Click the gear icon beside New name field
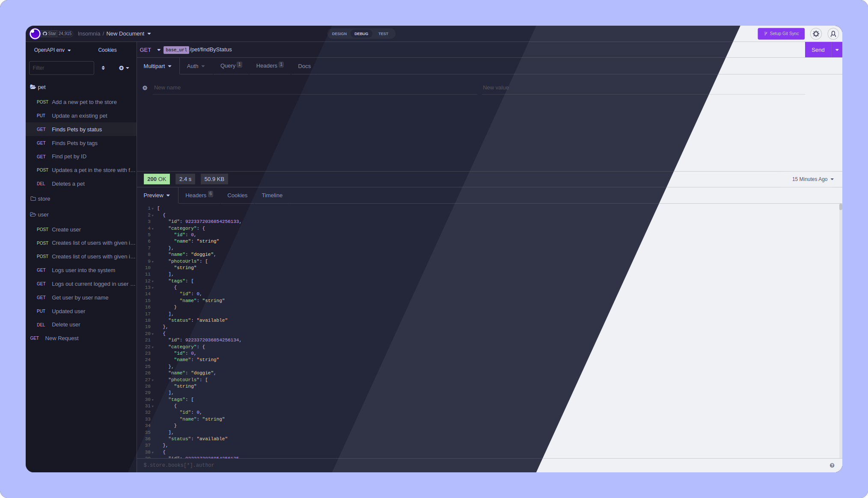 pos(145,88)
